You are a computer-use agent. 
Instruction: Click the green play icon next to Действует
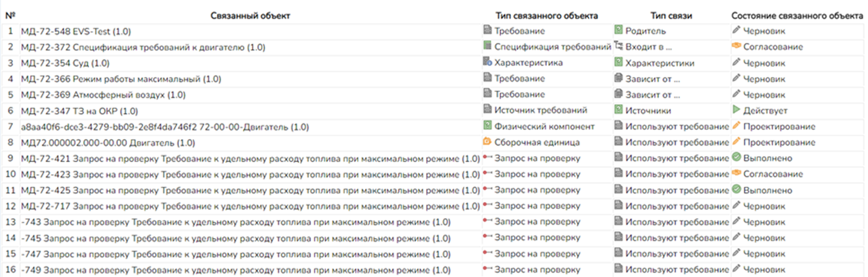point(736,110)
